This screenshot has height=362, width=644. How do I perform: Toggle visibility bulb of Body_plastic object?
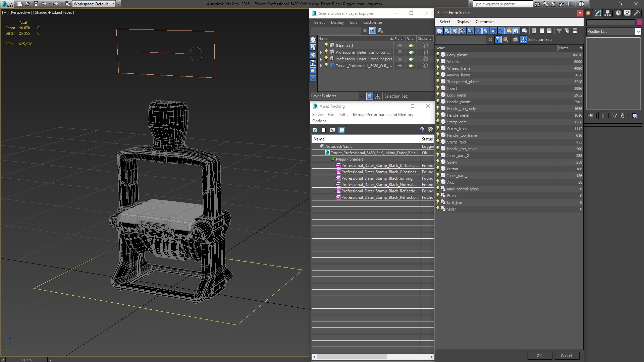tap(438, 55)
